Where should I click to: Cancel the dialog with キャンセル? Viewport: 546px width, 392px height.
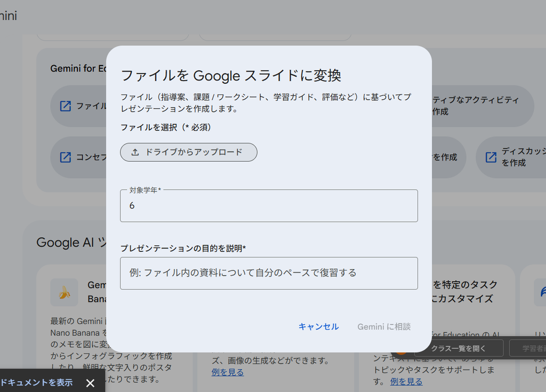(319, 326)
